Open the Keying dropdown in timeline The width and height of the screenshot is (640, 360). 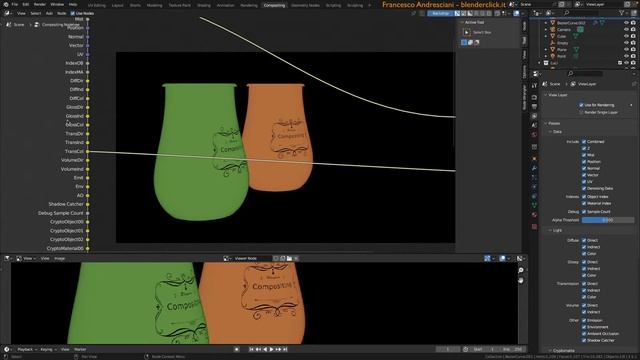click(48, 349)
